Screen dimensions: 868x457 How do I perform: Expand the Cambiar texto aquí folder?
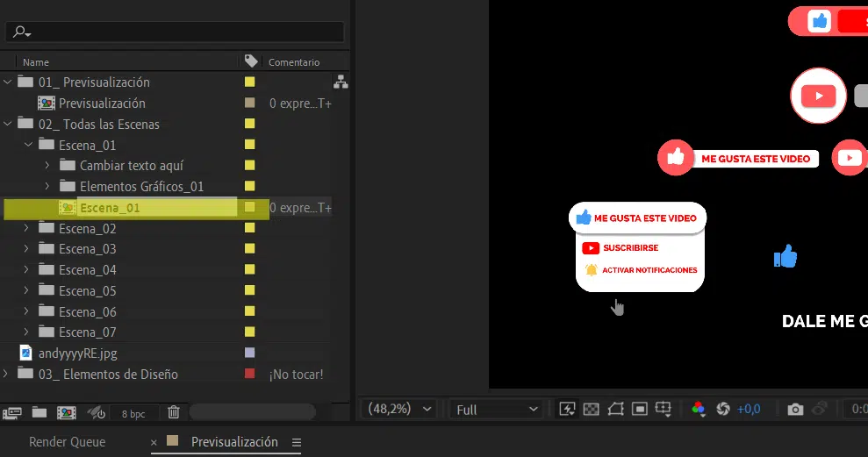tap(47, 165)
